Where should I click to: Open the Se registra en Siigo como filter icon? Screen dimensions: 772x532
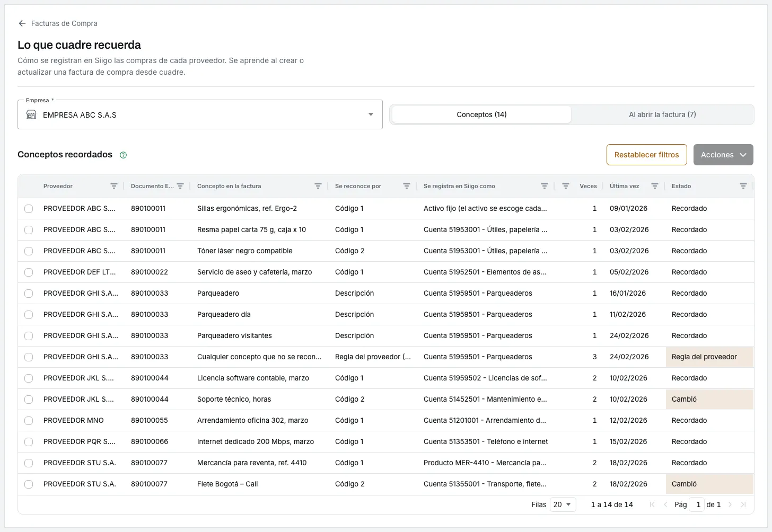click(x=545, y=186)
